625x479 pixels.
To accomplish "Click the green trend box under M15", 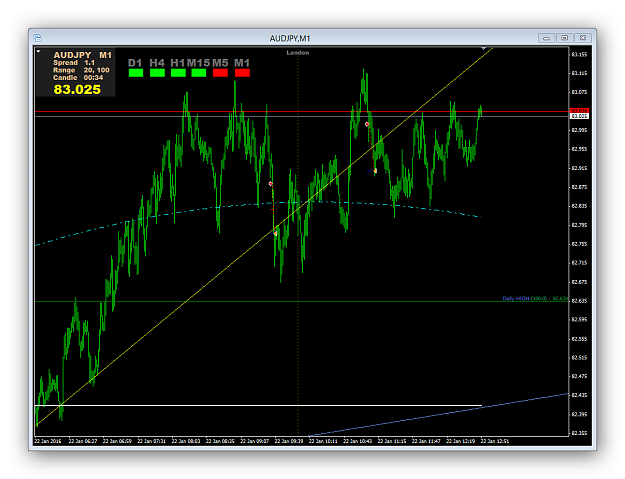I will tap(199, 73).
